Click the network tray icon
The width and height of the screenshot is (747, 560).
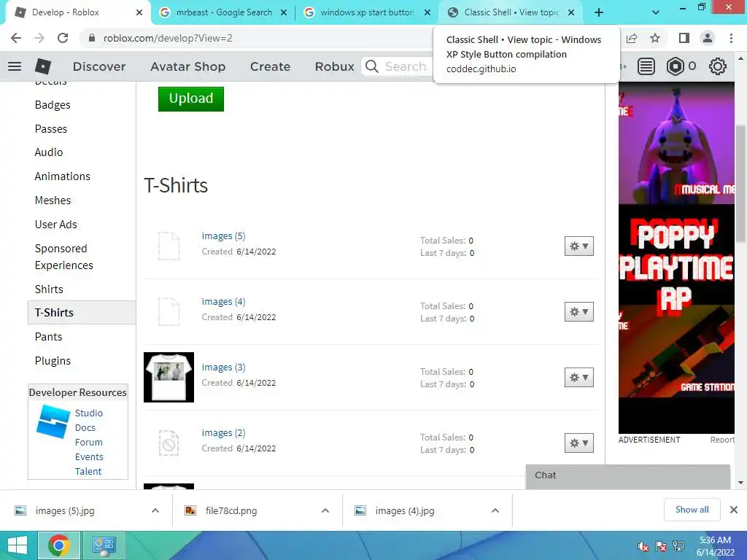(678, 546)
